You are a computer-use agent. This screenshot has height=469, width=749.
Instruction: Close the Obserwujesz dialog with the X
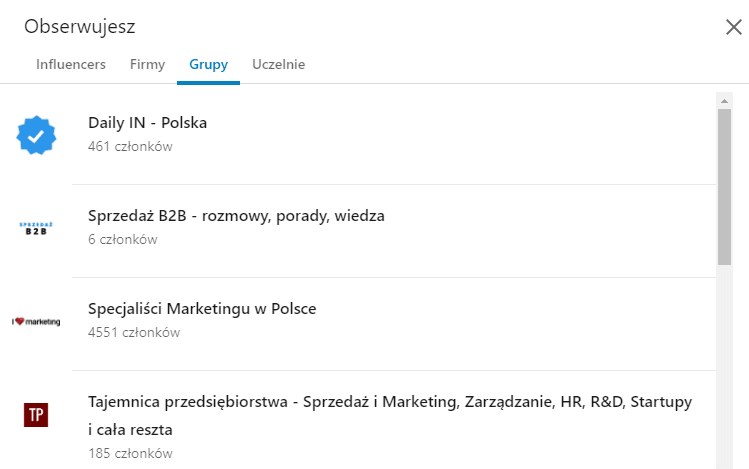click(x=734, y=27)
